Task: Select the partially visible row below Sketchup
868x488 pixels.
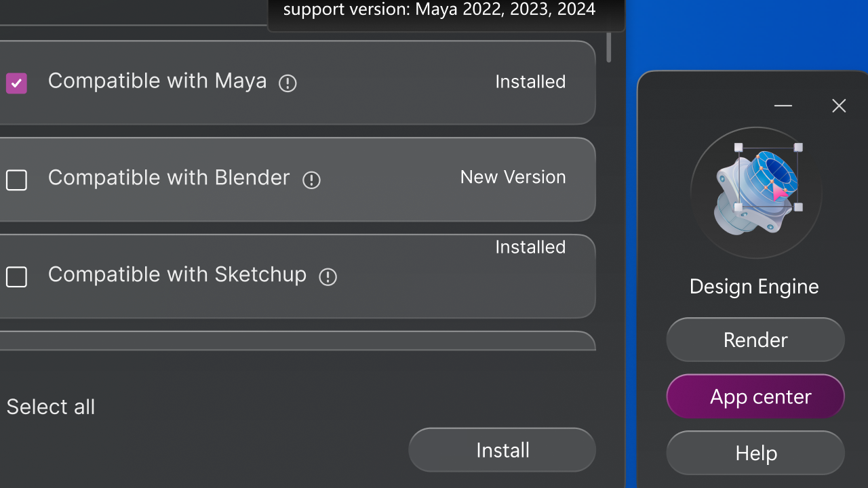Action: point(297,341)
